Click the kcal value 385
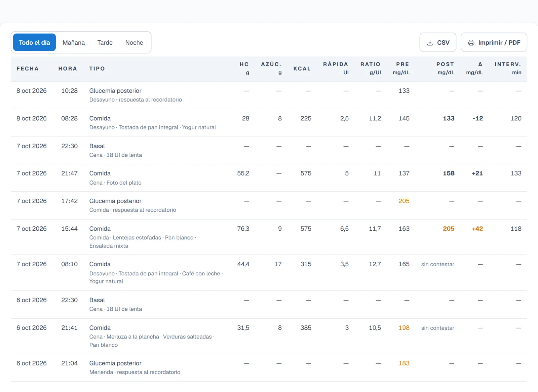The height and width of the screenshot is (392, 538). 306,328
